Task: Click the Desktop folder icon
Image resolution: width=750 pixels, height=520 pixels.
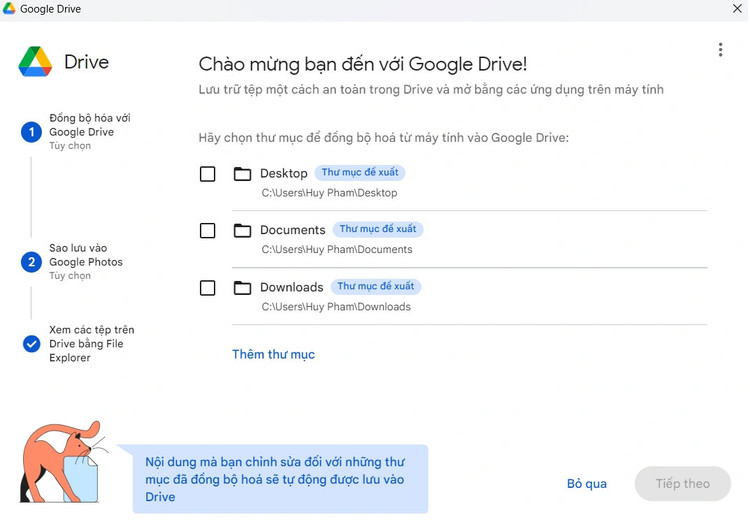Action: (242, 174)
